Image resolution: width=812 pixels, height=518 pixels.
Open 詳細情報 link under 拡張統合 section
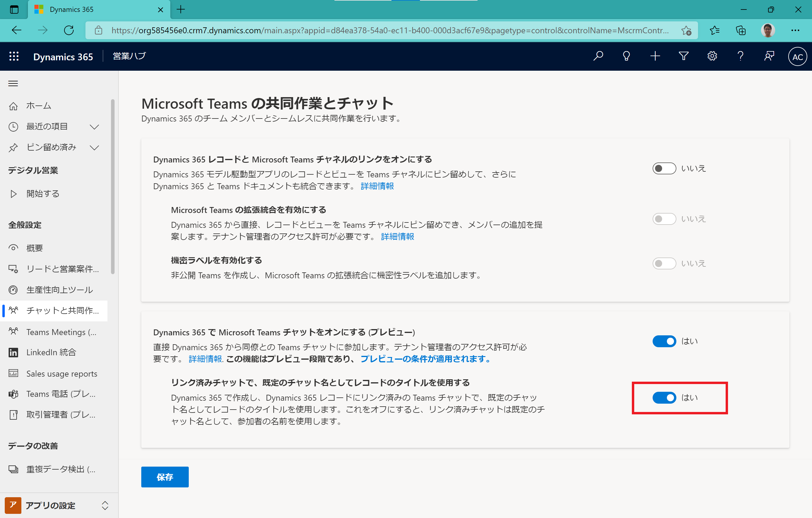[x=397, y=236]
